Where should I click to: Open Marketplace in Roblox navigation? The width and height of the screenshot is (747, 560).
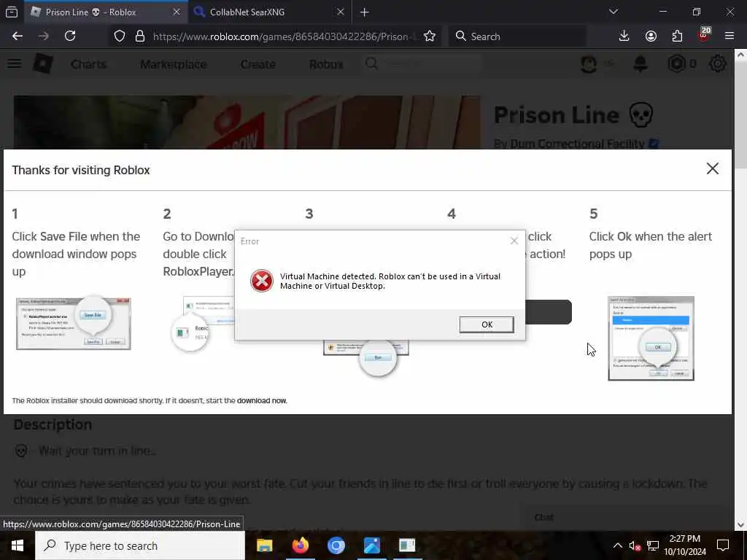pos(174,64)
